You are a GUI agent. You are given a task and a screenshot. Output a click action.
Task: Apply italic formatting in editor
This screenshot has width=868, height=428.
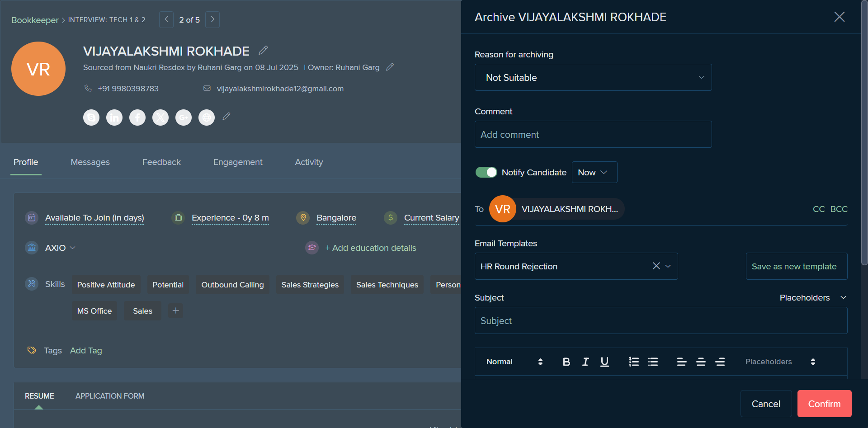[x=585, y=362]
